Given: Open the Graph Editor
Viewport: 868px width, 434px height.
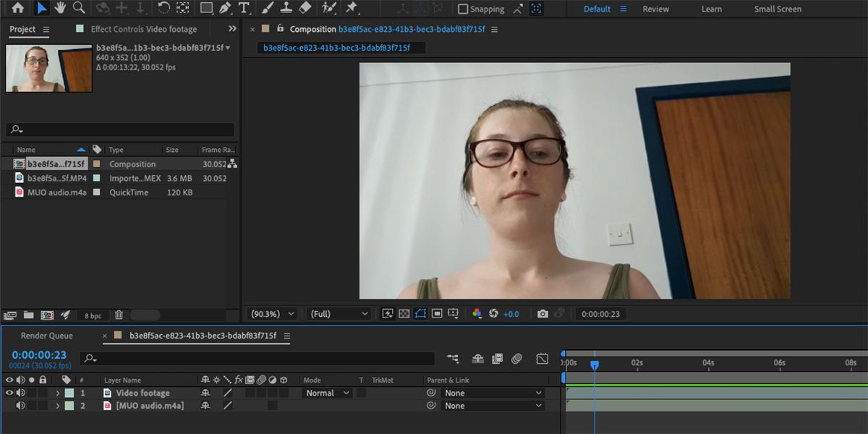Looking at the screenshot, I should [542, 358].
